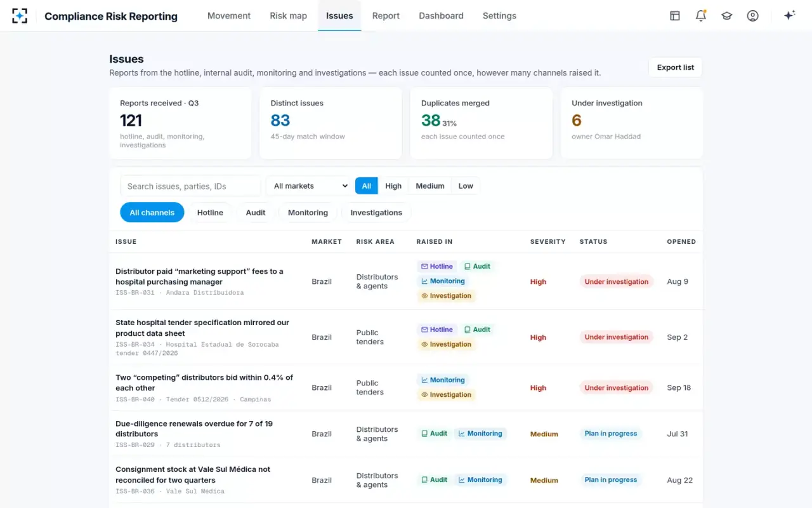The image size is (812, 508).
Task: Click the Opened column header
Action: (681, 242)
